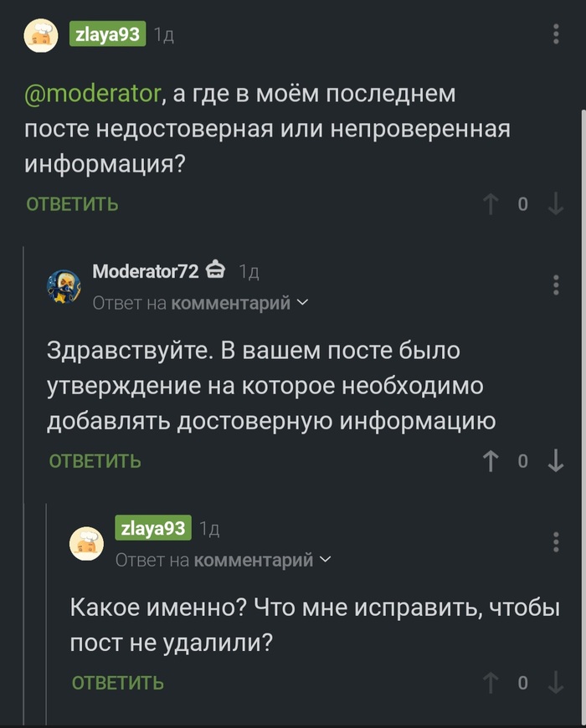586x728 pixels.
Task: Downvote Moderator72's reply
Action: (x=555, y=461)
